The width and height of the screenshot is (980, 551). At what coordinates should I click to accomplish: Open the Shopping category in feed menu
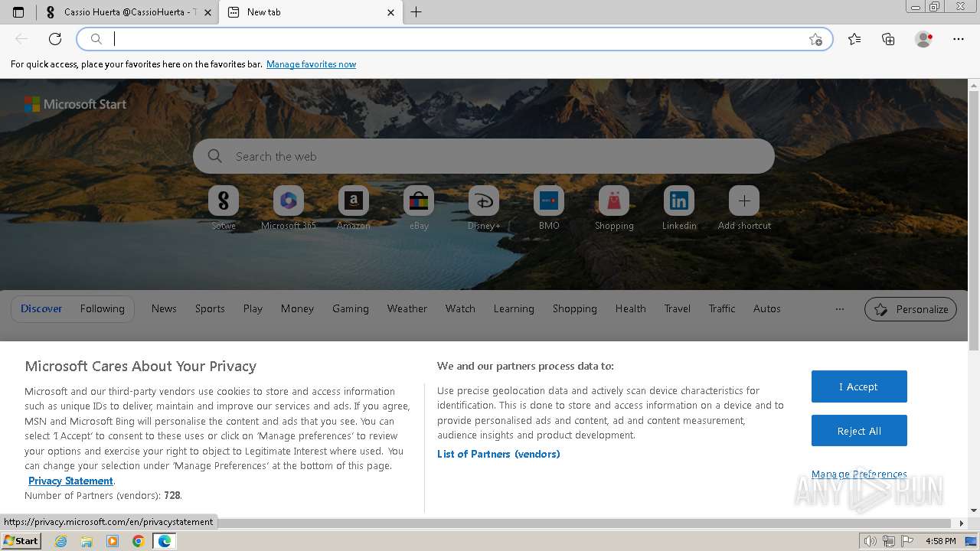point(575,308)
